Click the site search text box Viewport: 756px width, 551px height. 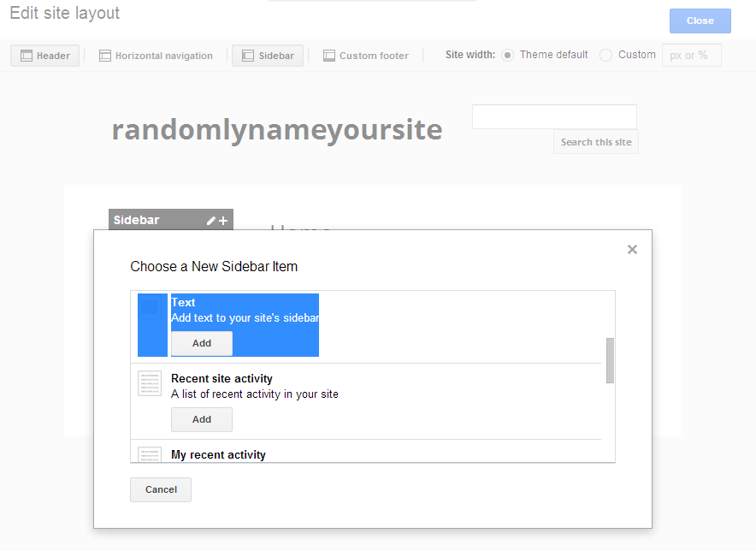tap(554, 116)
